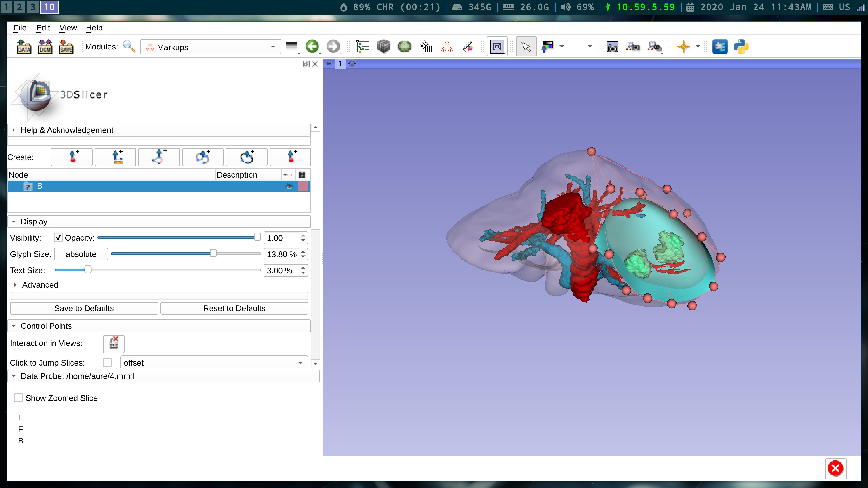Click Reset to Defaults
The width and height of the screenshot is (868, 488).
click(x=234, y=308)
